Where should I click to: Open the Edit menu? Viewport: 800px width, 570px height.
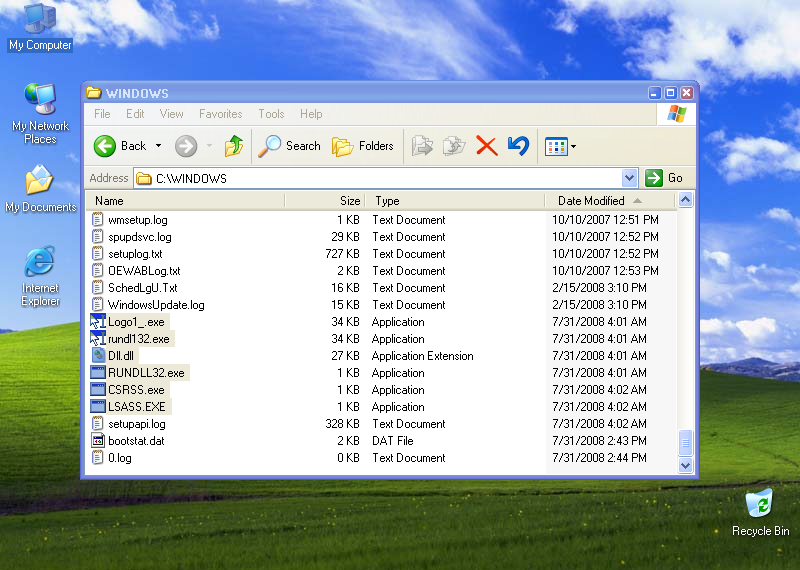click(x=135, y=114)
